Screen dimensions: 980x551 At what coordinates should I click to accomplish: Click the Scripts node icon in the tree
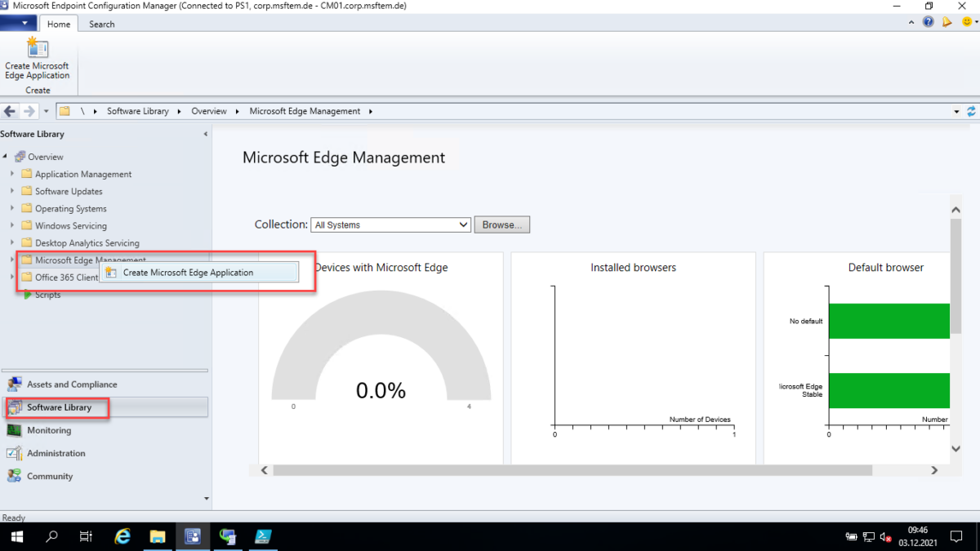[x=27, y=295]
